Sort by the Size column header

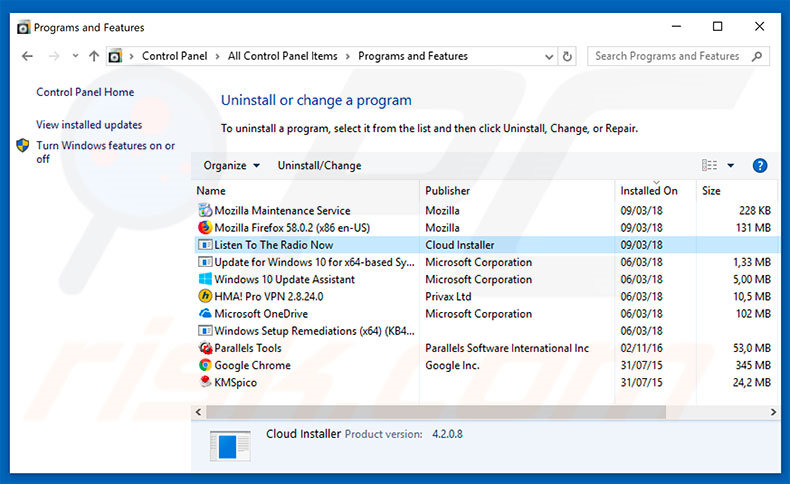click(711, 191)
